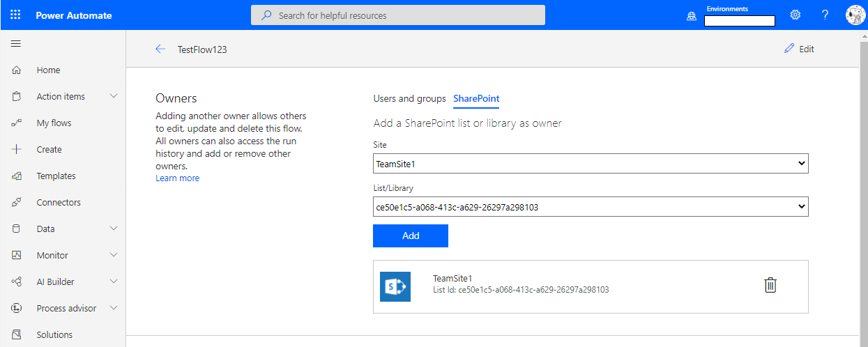Click the List Id text of TeamSite1
Viewport: 868px width, 347px height.
(x=521, y=290)
